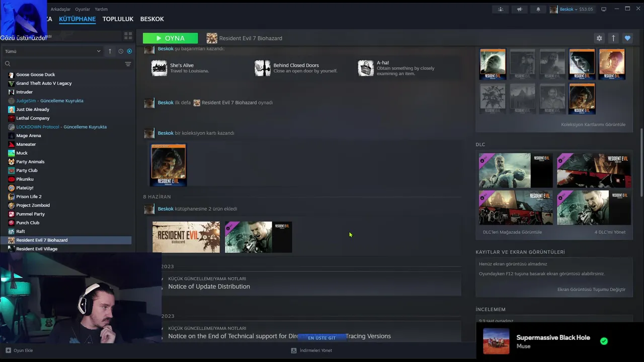
Task: Click the upward arrow icon beside the gear
Action: click(613, 38)
